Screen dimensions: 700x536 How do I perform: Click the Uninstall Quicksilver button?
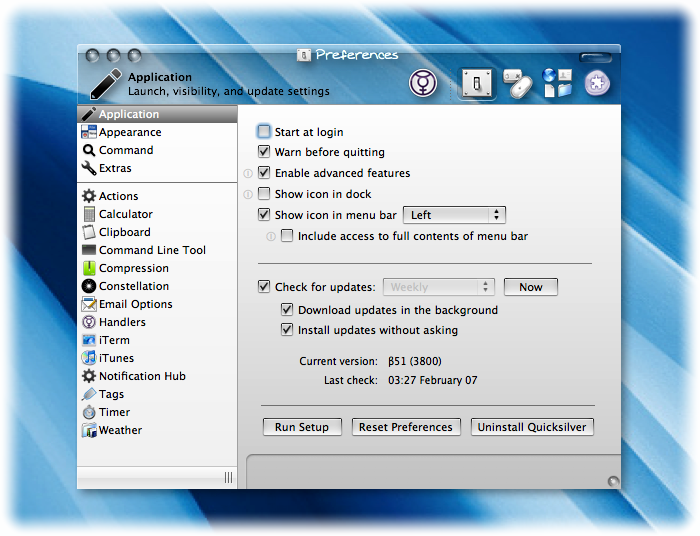coord(532,427)
